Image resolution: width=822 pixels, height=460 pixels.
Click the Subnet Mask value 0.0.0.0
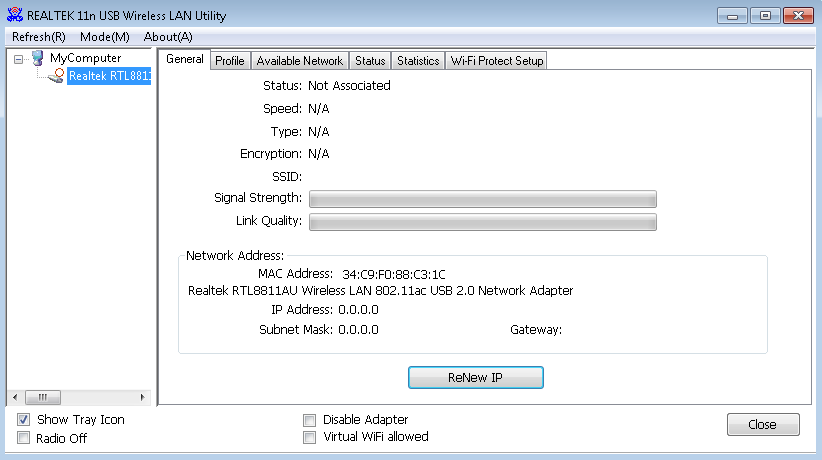pyautogui.click(x=358, y=330)
